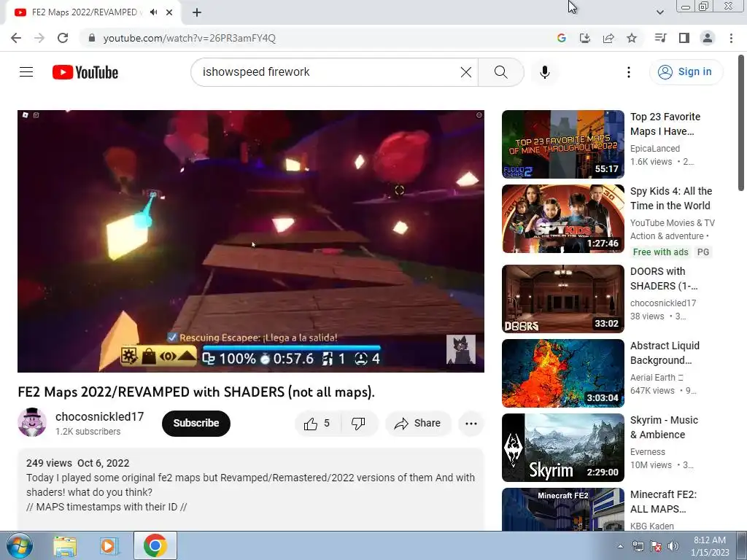Viewport: 747px width, 560px height.
Task: Open Top 23 Favorite Maps thumbnail
Action: (x=563, y=144)
